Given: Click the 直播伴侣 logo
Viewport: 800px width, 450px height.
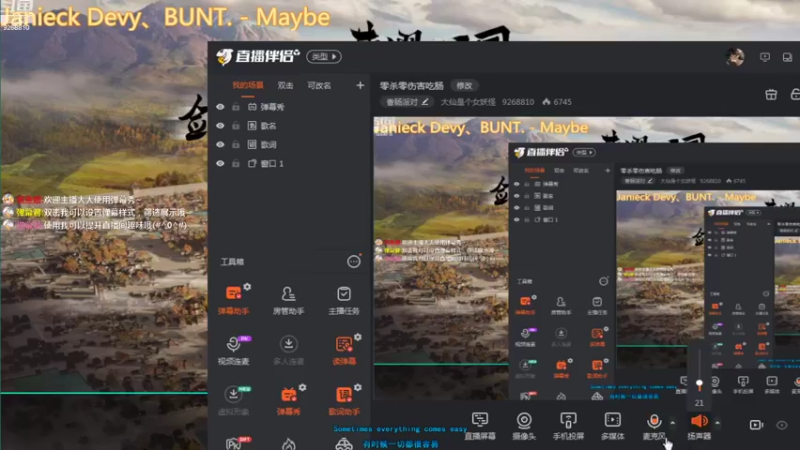Looking at the screenshot, I should [258, 57].
